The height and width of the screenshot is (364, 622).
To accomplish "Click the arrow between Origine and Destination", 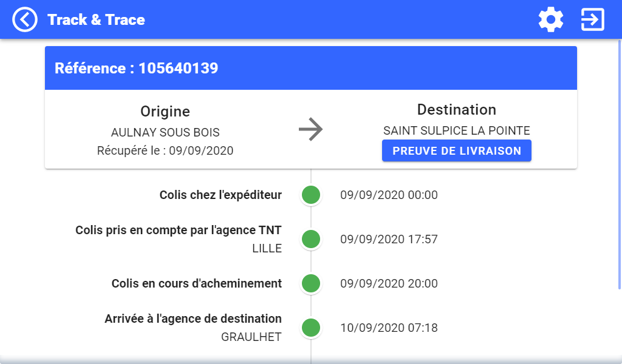I will click(310, 129).
